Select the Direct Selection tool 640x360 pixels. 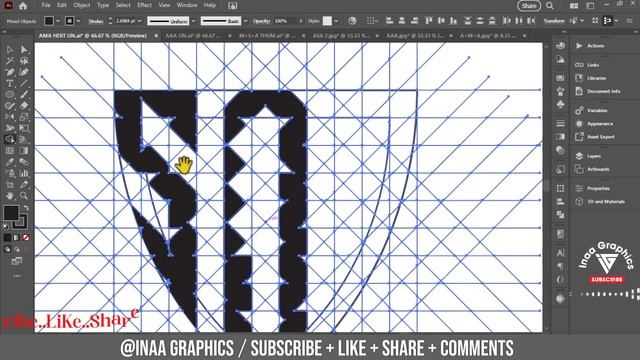[24, 50]
